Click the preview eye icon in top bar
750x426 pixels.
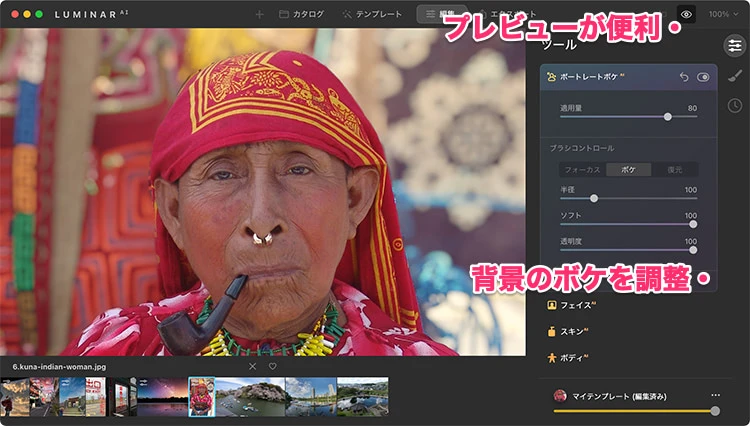[x=686, y=14]
